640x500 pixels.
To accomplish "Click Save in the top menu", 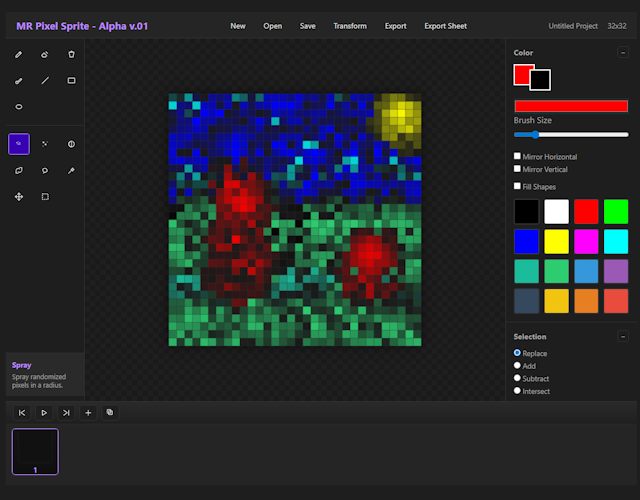I will pos(308,26).
